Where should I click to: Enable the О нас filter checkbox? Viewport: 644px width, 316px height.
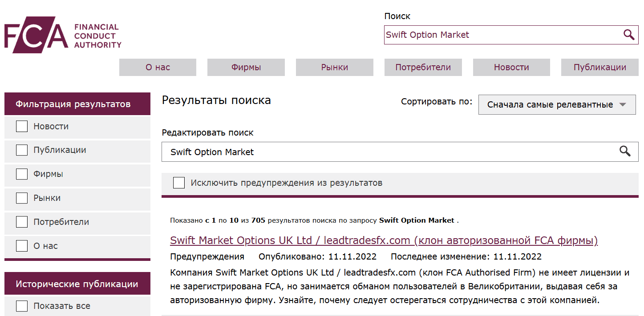[21, 246]
